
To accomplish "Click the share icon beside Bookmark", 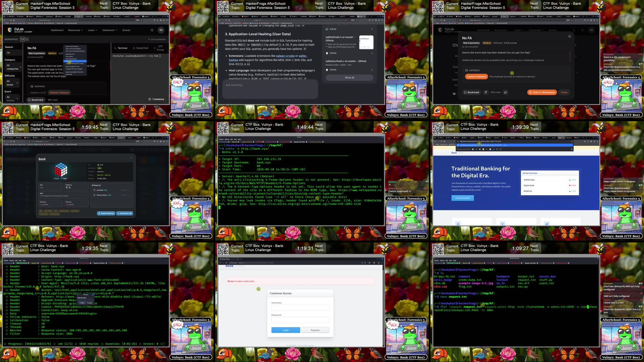I will click(486, 92).
